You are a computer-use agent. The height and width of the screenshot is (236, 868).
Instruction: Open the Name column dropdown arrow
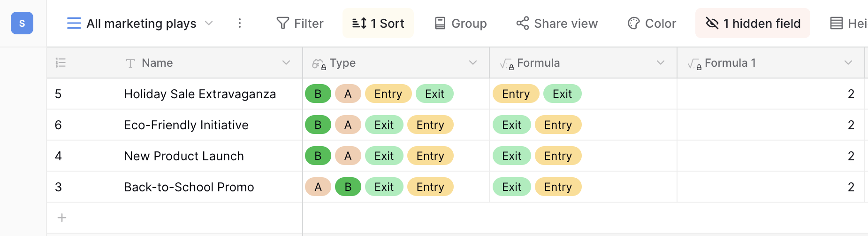286,63
